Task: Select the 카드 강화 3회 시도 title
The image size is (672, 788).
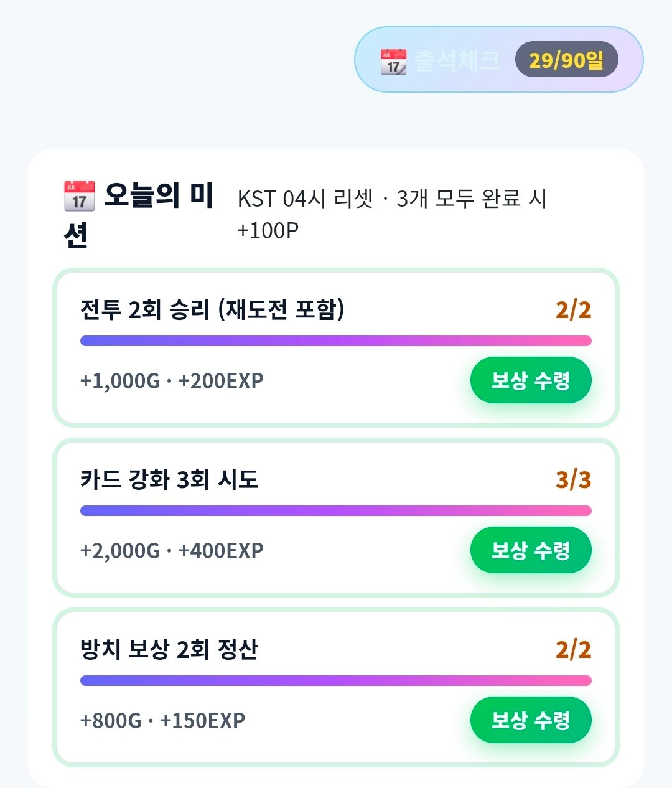Action: [x=169, y=479]
